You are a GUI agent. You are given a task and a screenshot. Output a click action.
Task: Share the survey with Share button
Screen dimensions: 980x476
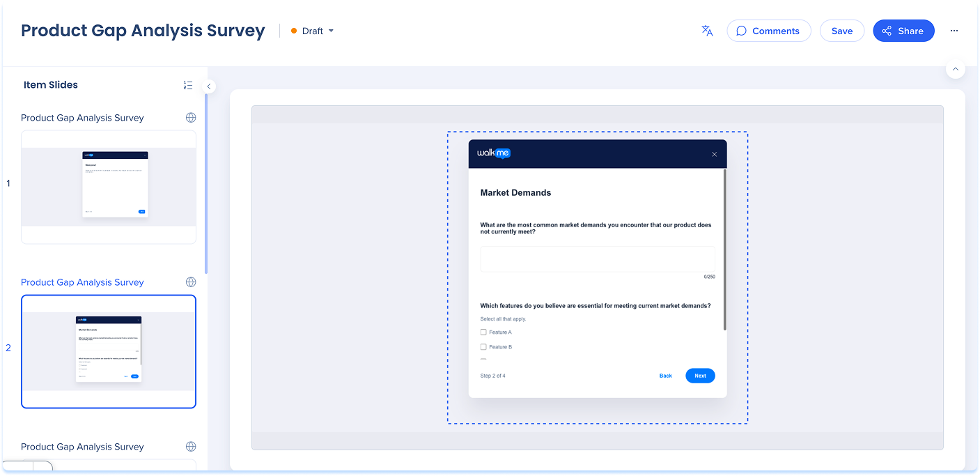(x=903, y=31)
